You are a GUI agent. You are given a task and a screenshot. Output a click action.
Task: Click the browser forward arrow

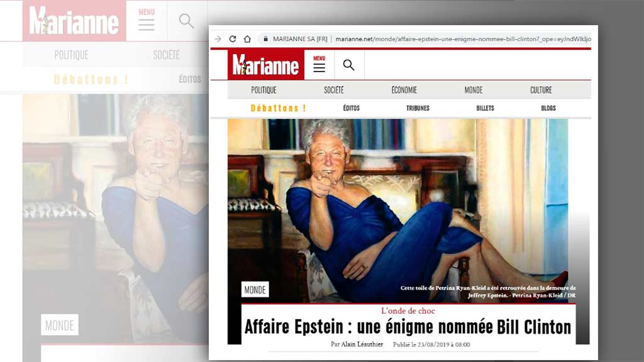(x=218, y=39)
